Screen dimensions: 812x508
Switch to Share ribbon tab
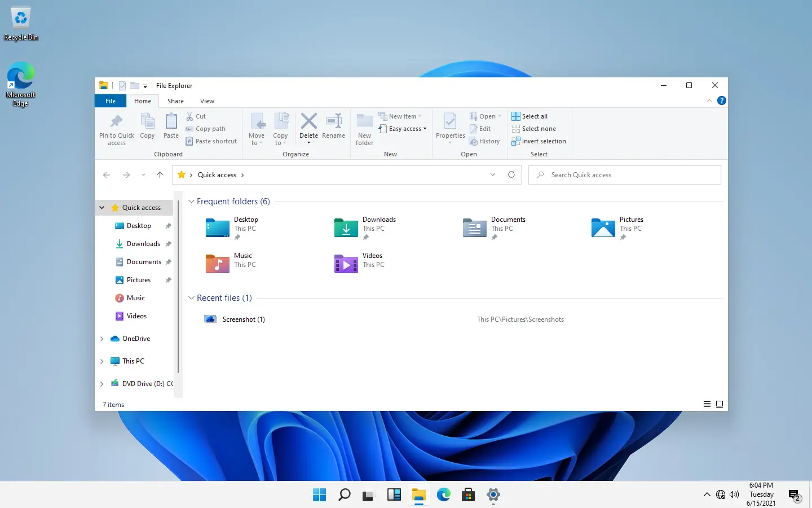point(175,101)
